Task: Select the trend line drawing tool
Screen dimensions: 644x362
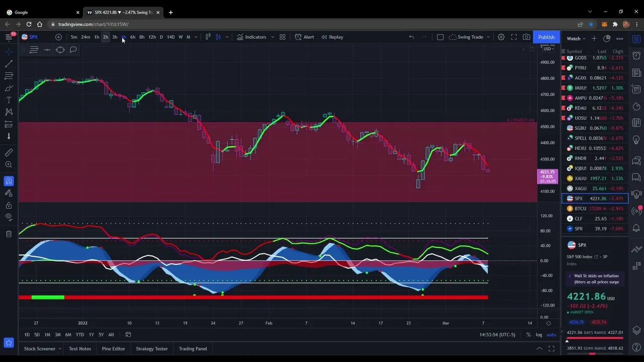Action: 9,64
